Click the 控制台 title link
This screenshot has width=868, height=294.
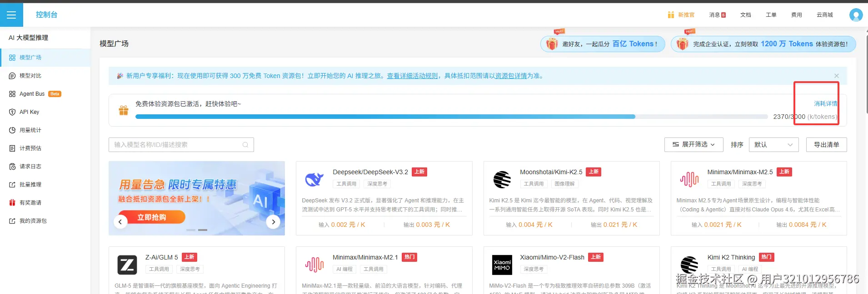pos(47,15)
